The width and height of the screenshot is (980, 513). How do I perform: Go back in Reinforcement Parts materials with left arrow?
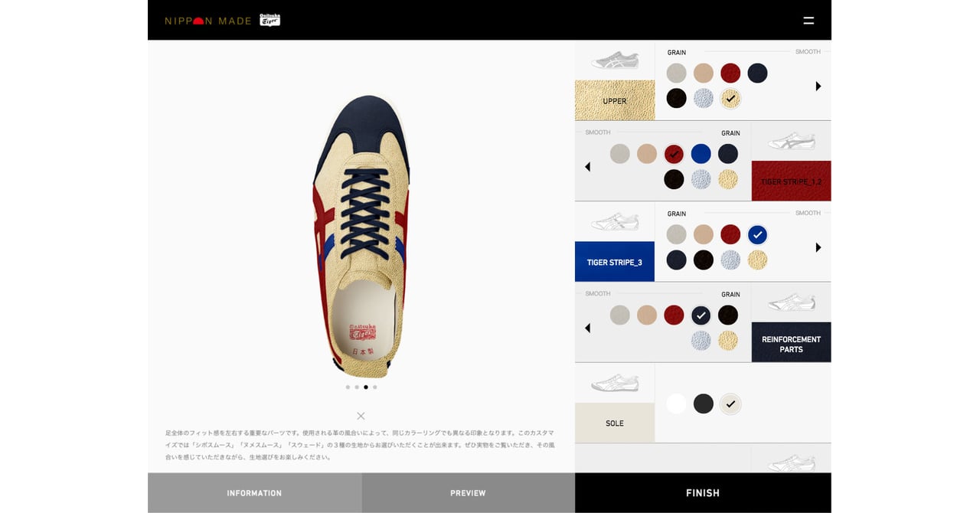point(587,328)
